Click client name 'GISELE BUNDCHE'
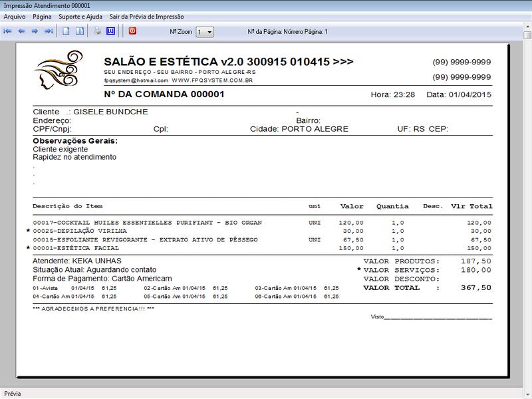532x399 pixels. 110,112
